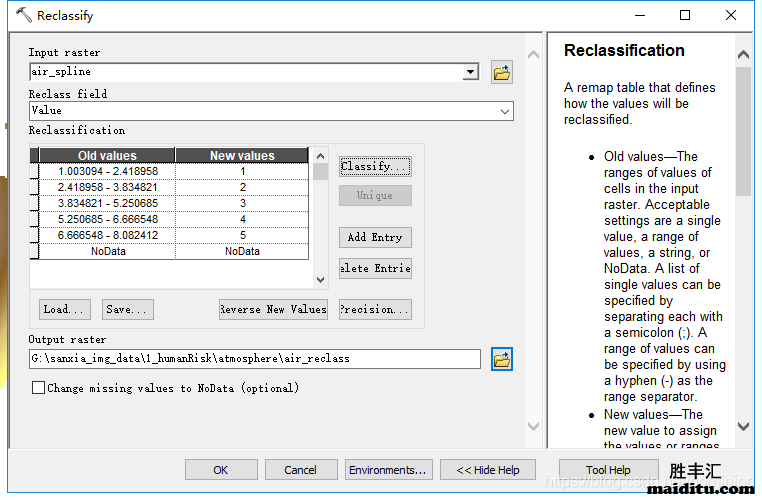
Task: Confirm with the OK button
Action: (x=221, y=470)
